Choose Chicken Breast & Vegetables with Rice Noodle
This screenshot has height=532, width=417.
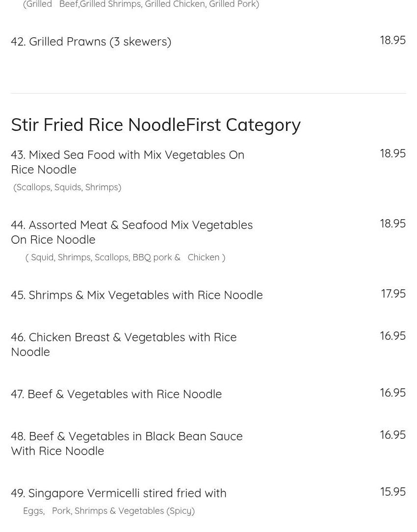124,344
